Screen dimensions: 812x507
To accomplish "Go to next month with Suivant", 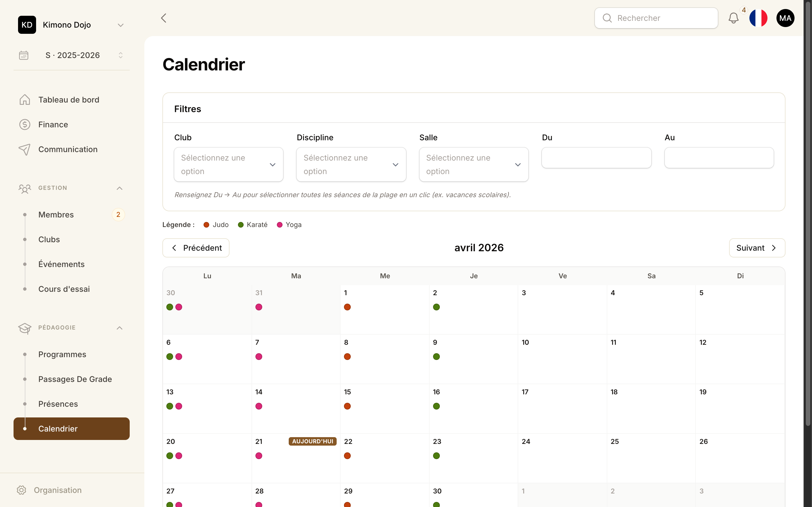I will click(x=757, y=248).
